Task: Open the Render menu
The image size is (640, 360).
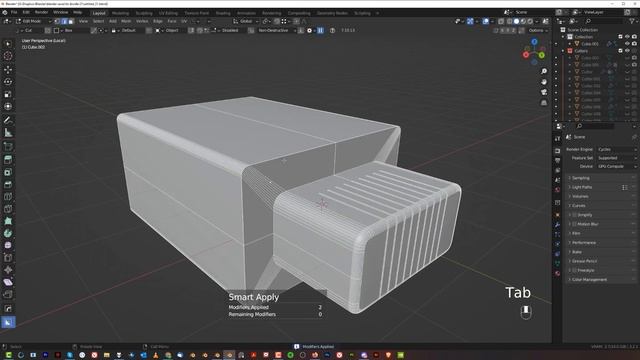Action: coord(41,13)
